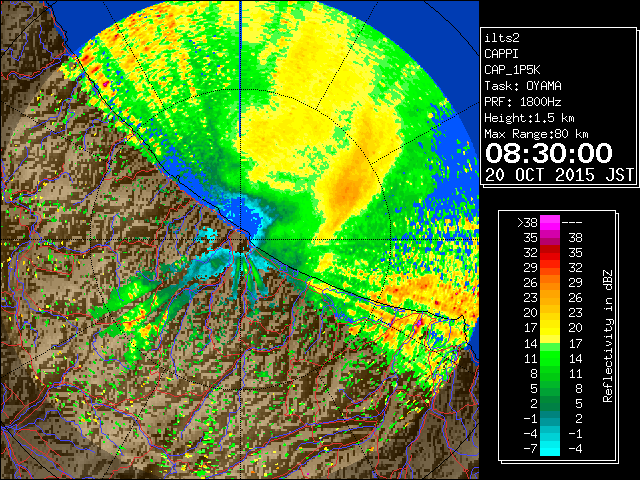Screen dimensions: 640x480
Task: Select the 'CAPPI' product label
Action: [x=501, y=54]
